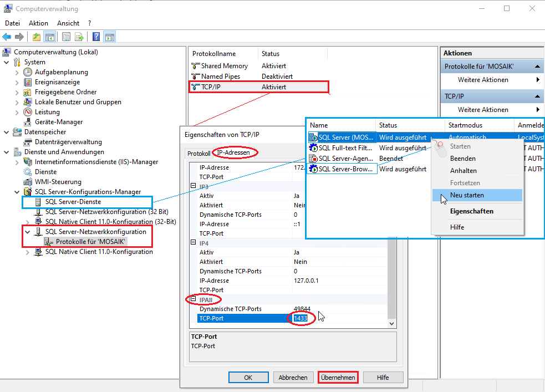Viewport: 545px width, 392px height.
Task: Click the Export list toolbar icon
Action: click(79, 37)
